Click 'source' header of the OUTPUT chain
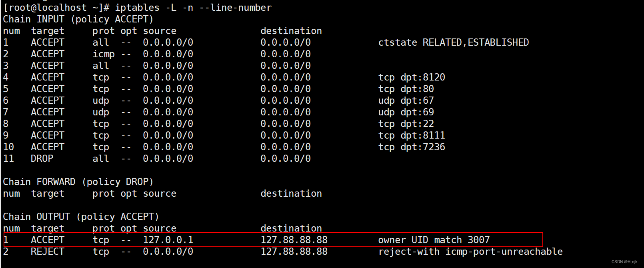644x268 pixels. point(160,228)
